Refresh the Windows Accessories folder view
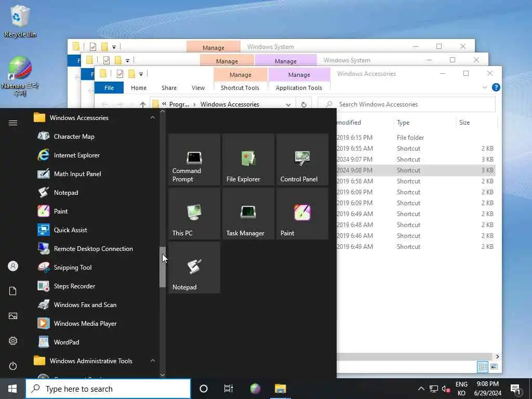 click(303, 104)
